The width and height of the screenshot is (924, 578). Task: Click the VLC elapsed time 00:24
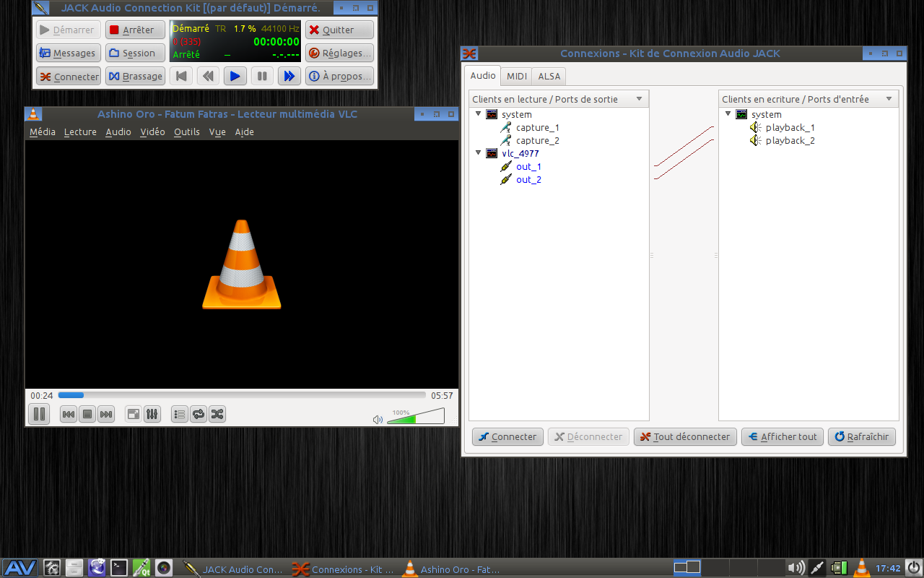[x=42, y=395]
